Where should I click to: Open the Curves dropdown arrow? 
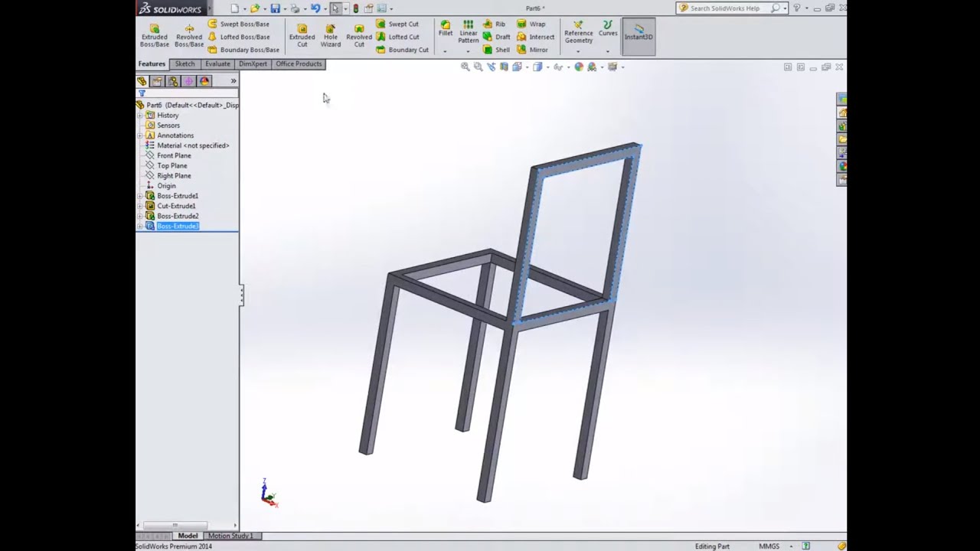608,51
